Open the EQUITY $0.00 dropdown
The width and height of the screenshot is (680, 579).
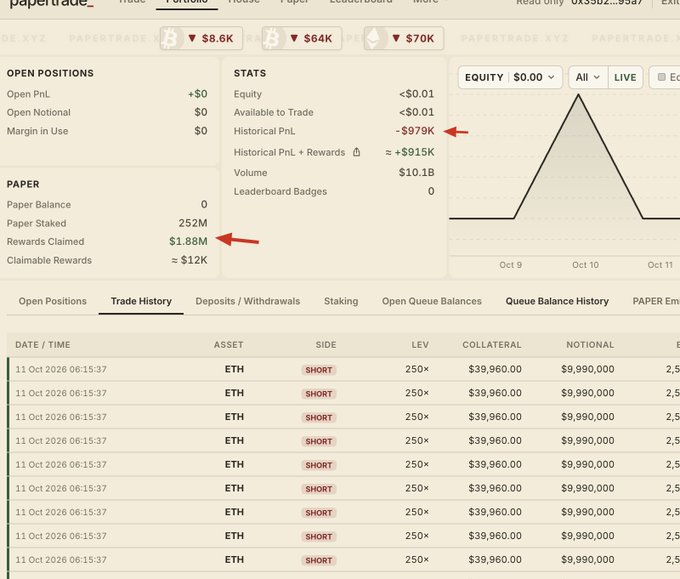[510, 78]
